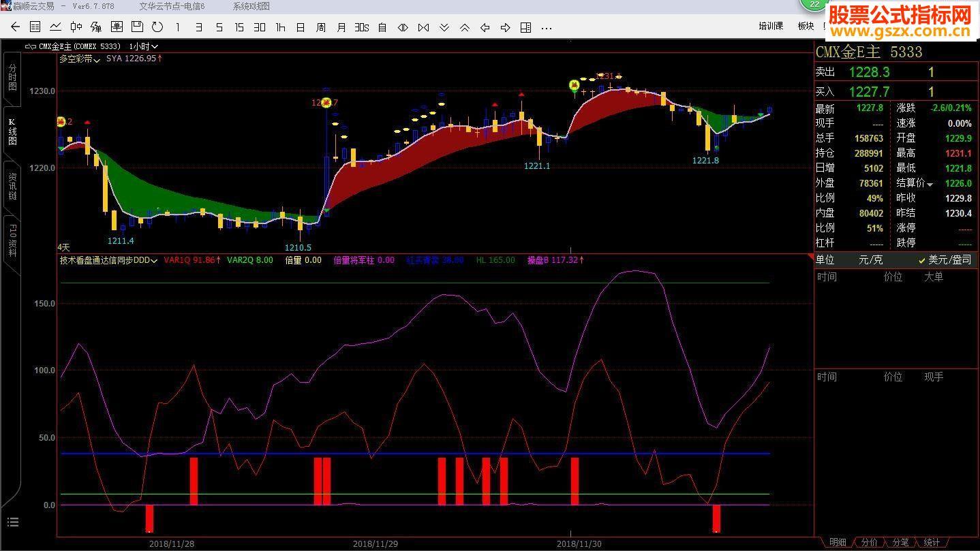Expand the 技术看盘通达信同步DDD indicator dropdown
Screen dimensions: 980x551
pos(108,260)
